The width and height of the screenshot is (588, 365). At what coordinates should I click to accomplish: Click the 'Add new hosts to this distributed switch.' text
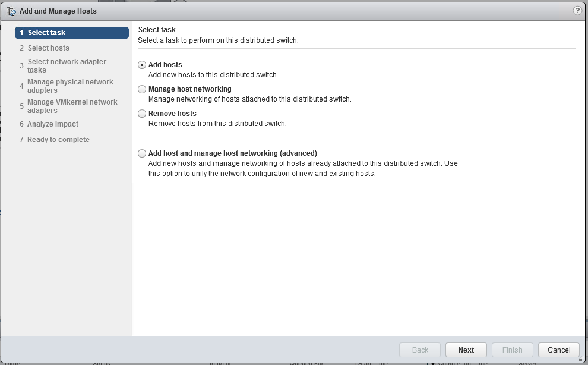[213, 75]
